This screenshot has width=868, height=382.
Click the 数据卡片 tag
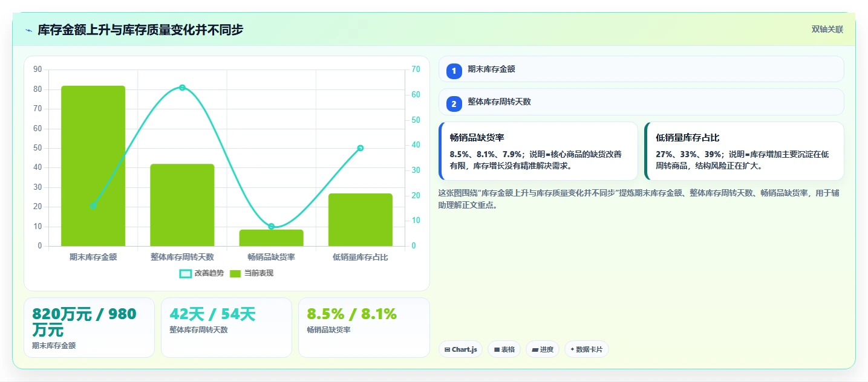587,349
